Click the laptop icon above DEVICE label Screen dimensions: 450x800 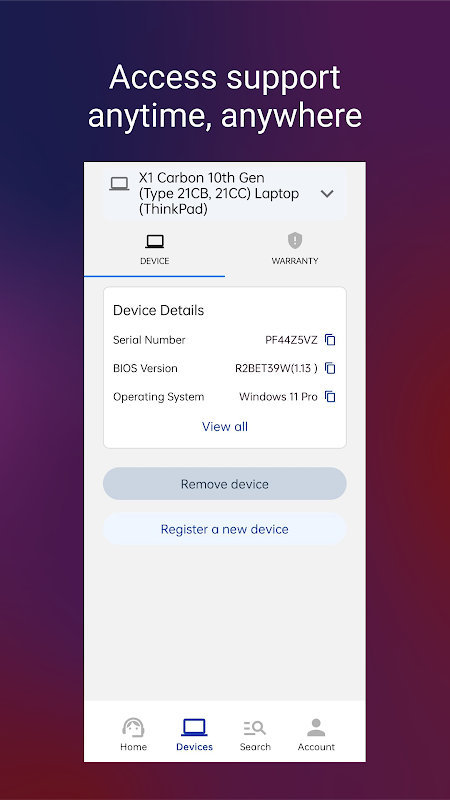click(x=155, y=241)
